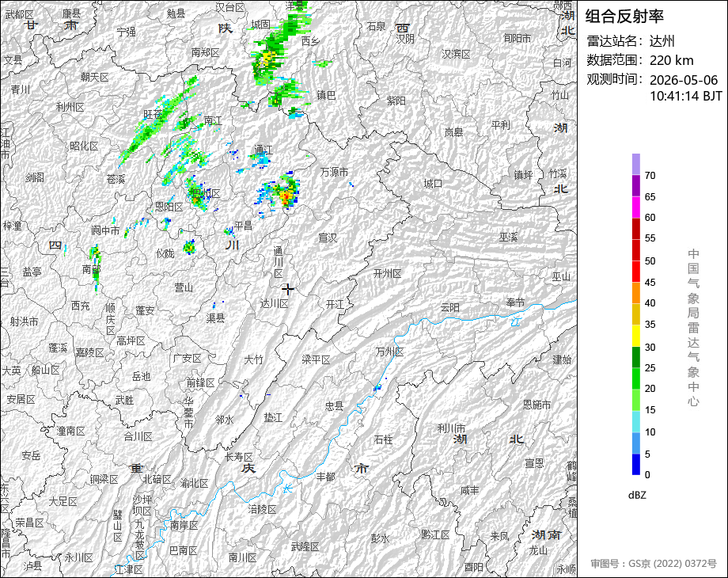Click the 平昌 county label
Screen dimensions: 728x578
[243, 226]
